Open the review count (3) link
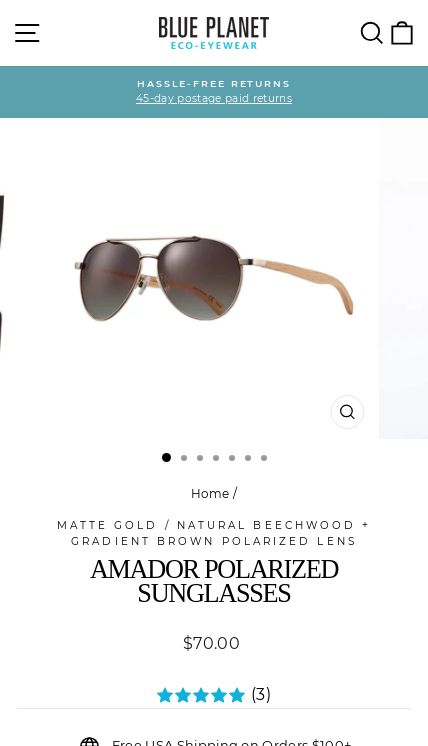The image size is (428, 746). (261, 695)
